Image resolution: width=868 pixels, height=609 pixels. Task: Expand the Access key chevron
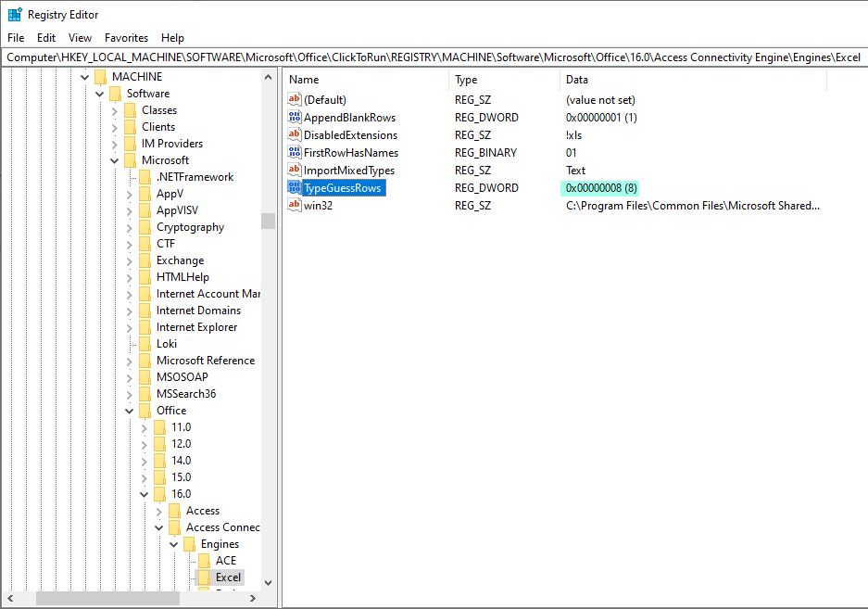click(158, 510)
